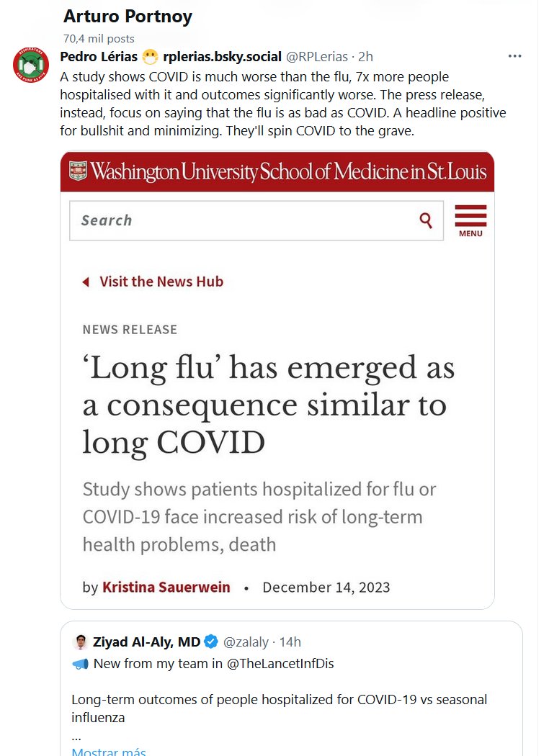The height and width of the screenshot is (756, 549).
Task: Open the hamburger MENU icon
Action: click(470, 220)
